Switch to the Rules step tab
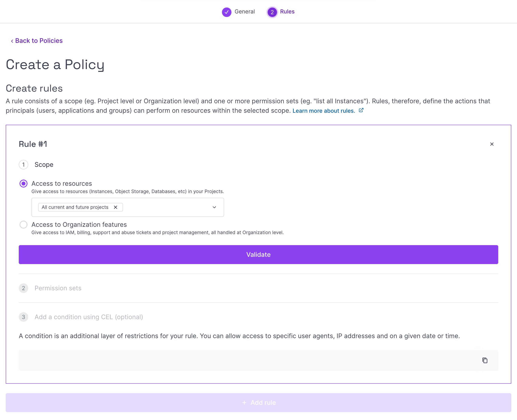 point(287,12)
